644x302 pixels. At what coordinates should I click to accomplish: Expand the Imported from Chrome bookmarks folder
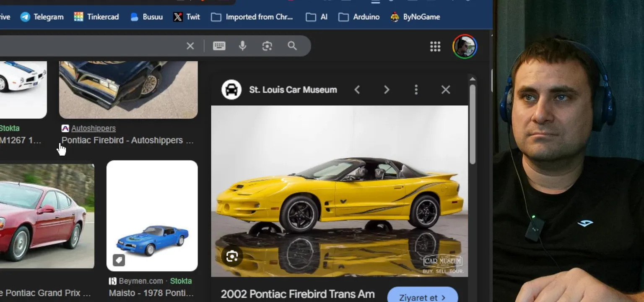tap(252, 17)
